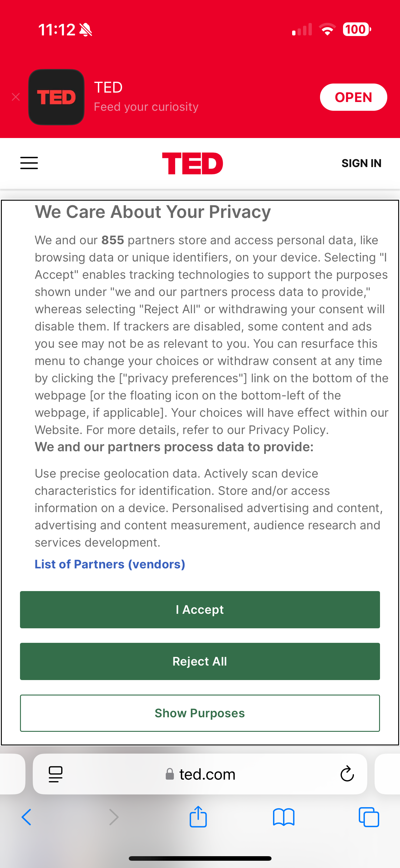Screen dimensions: 400x868
Task: Tap the TED logo in header
Action: (x=192, y=163)
